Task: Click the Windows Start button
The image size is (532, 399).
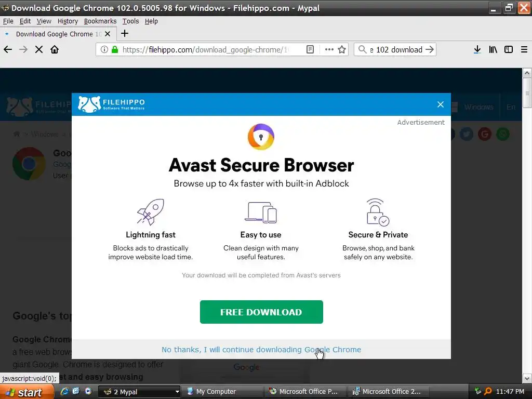Action: pos(26,392)
